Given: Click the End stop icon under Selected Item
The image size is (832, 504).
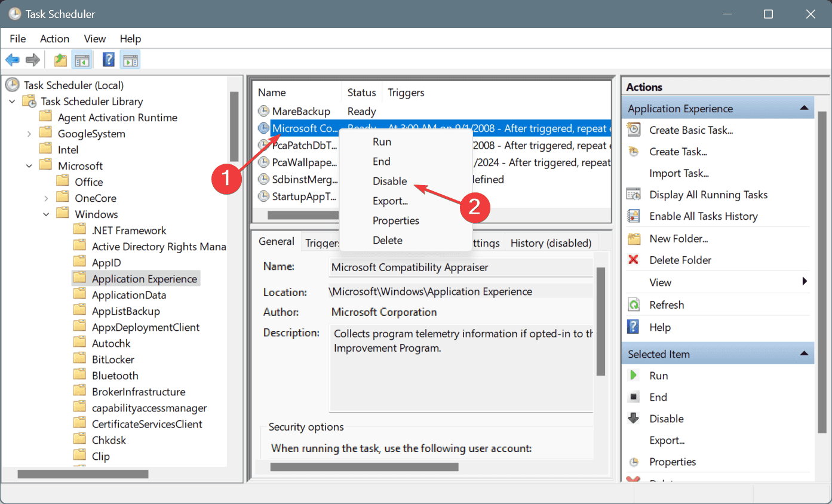Looking at the screenshot, I should click(x=634, y=397).
